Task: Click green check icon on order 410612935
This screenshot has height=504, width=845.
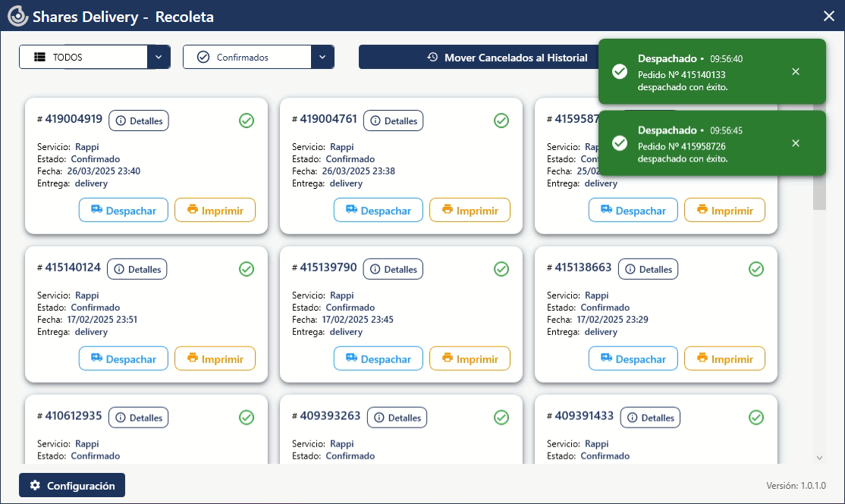Action: [247, 418]
